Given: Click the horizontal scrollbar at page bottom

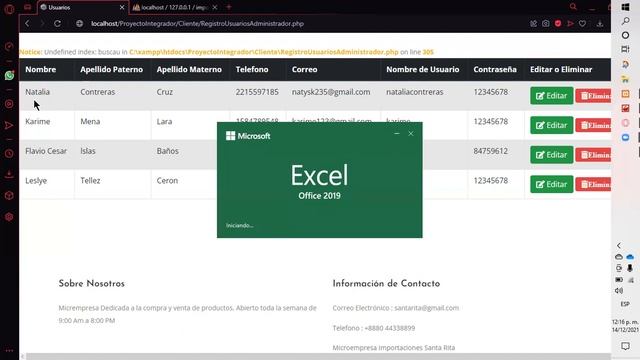Looking at the screenshot, I should [x=318, y=356].
